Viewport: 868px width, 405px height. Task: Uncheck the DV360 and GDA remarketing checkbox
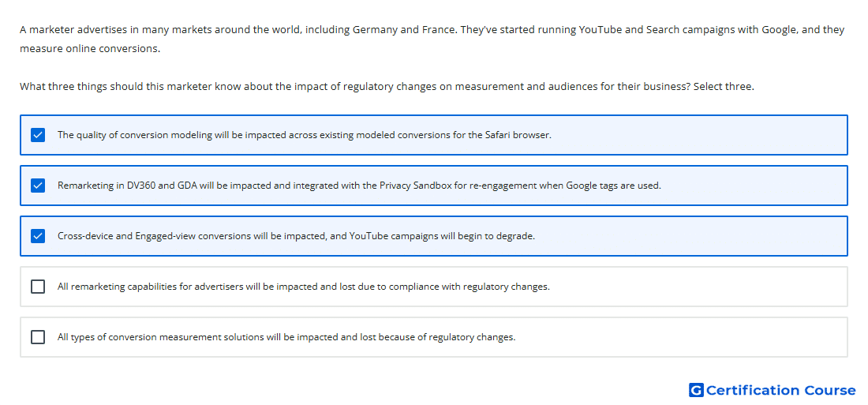pyautogui.click(x=38, y=186)
